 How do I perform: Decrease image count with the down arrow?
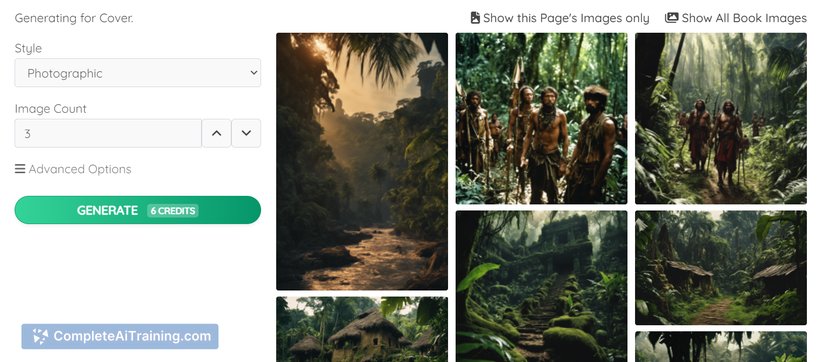tap(246, 133)
